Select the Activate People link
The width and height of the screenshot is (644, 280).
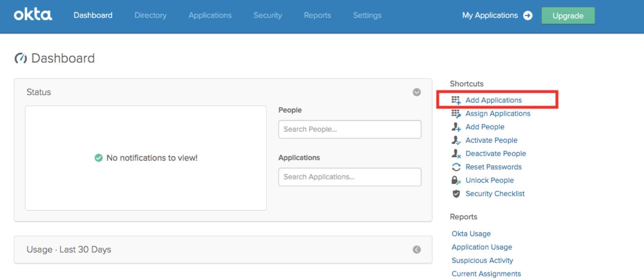click(x=491, y=140)
